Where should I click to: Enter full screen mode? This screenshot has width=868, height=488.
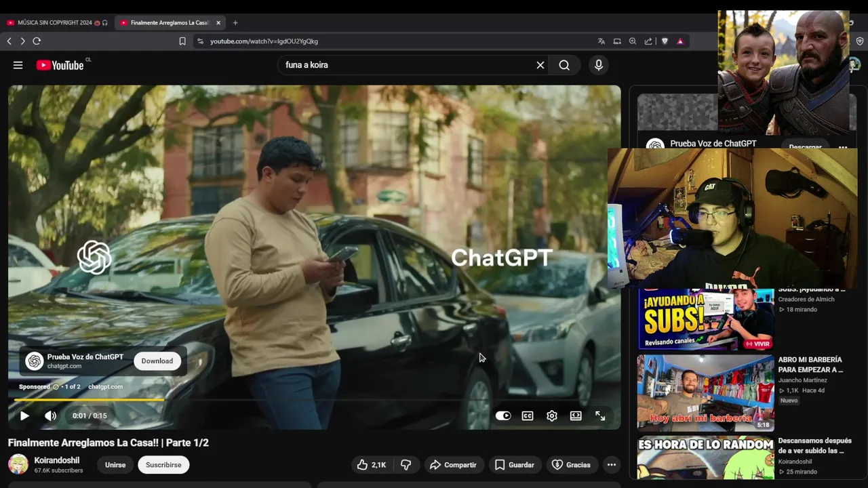click(x=600, y=415)
